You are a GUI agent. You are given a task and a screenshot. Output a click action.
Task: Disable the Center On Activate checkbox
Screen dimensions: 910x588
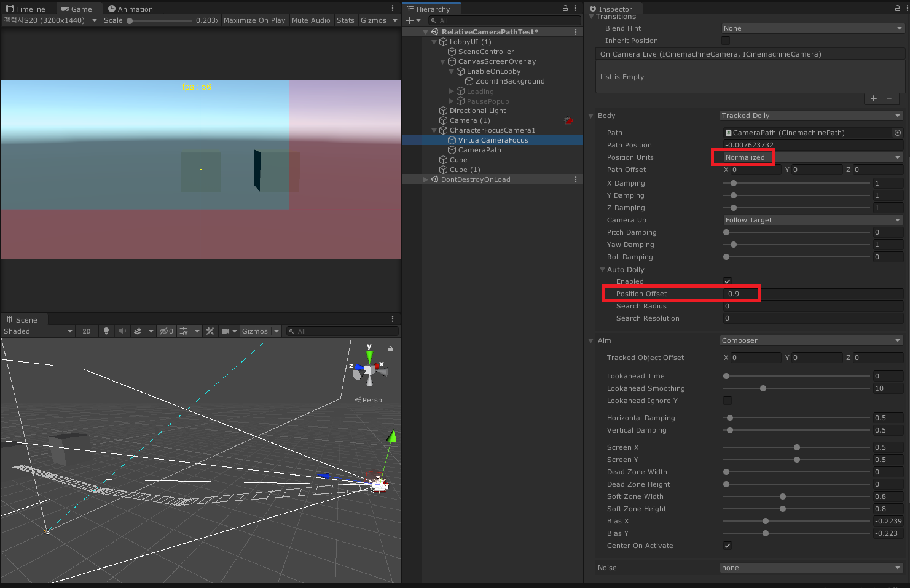point(728,546)
